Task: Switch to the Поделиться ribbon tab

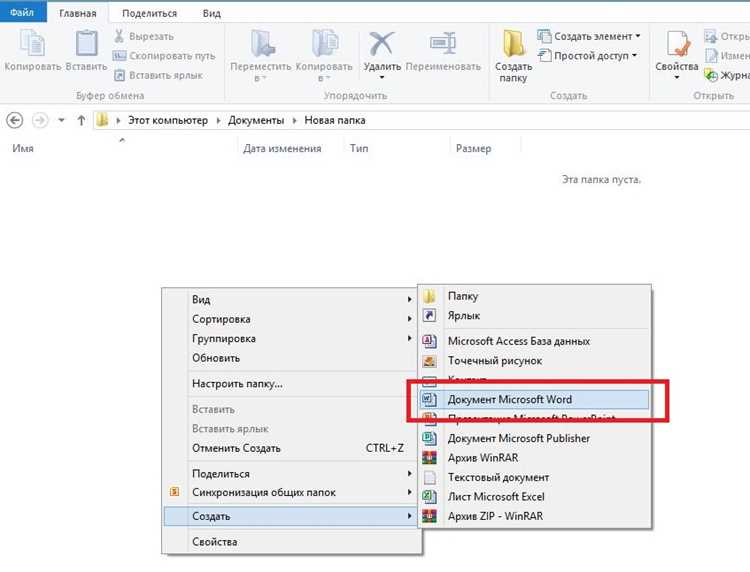Action: [x=149, y=13]
